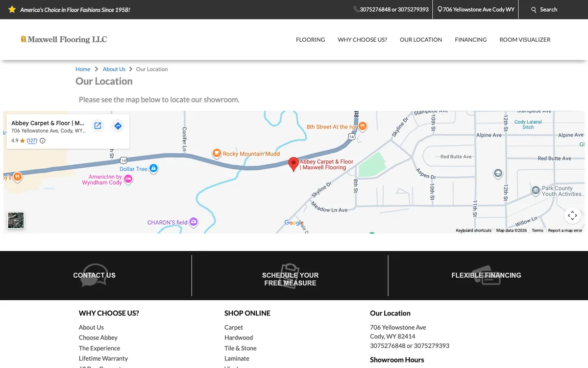This screenshot has height=368, width=588.
Task: Open Choose Abbey footer link
Action: tap(98, 338)
